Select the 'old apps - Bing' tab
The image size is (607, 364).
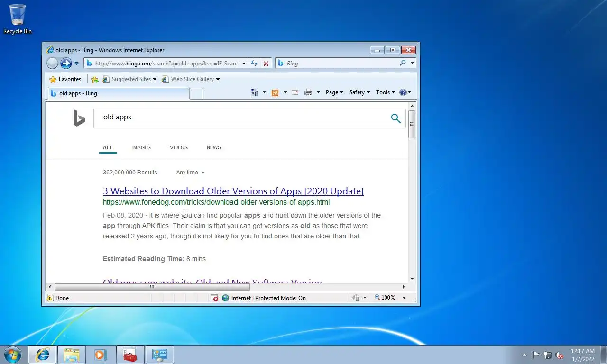point(118,93)
